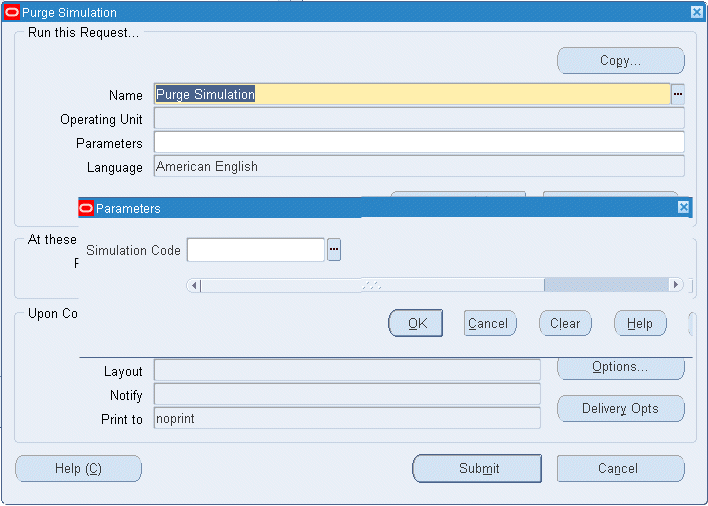Click the Help (C) button

point(78,469)
